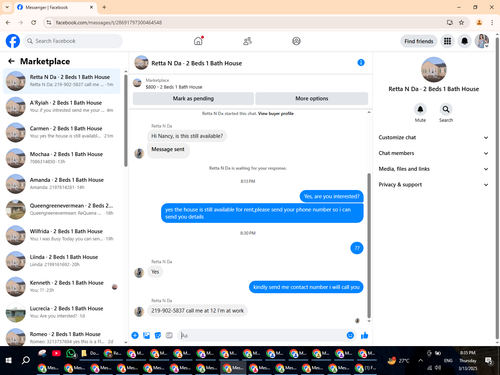This screenshot has height=375, width=500.
Task: Open the Carmen conversation
Action: point(62,132)
